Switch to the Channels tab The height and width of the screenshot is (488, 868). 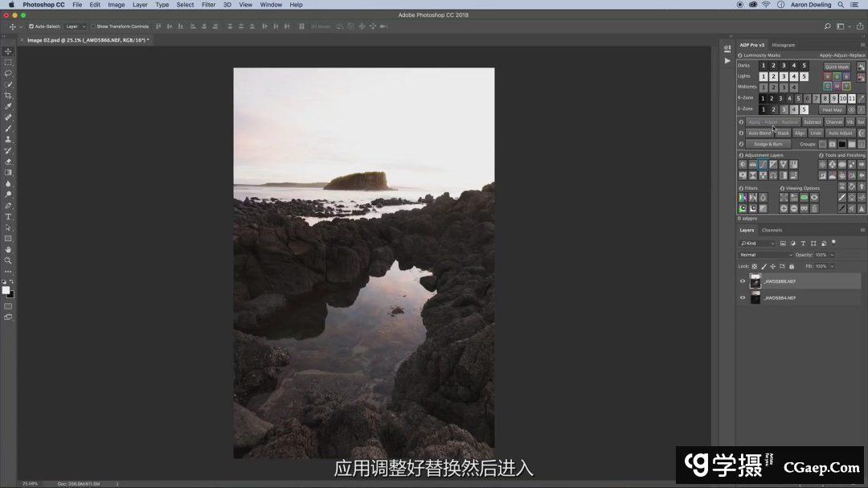point(772,230)
